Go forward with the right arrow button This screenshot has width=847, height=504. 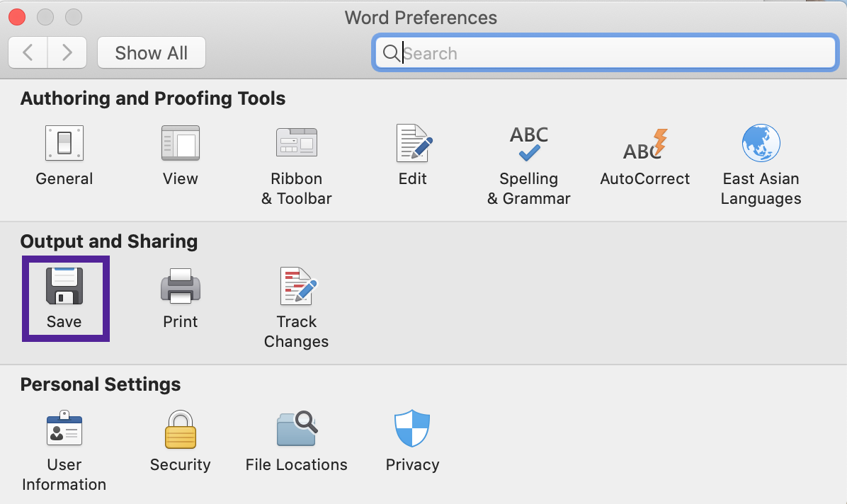[67, 53]
